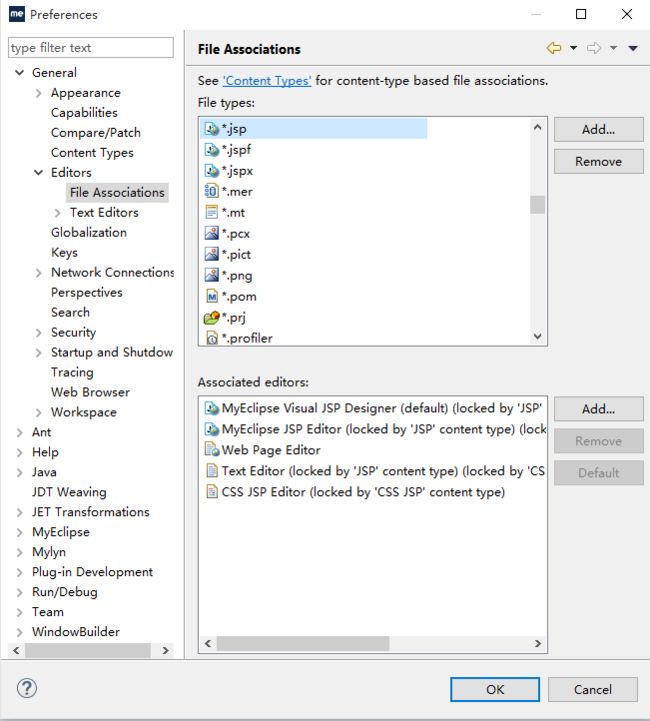This screenshot has width=650, height=721.
Task: Select Keys preference page
Action: [x=64, y=252]
